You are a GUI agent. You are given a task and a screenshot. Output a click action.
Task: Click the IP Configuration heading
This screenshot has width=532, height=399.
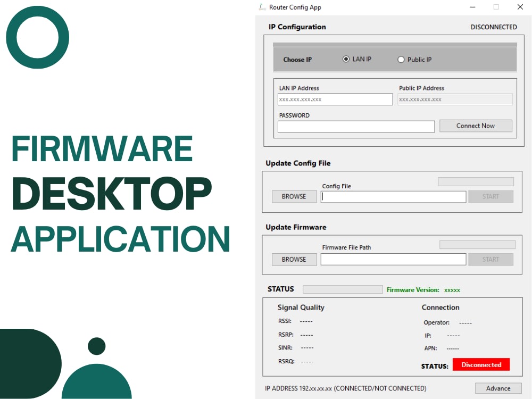(297, 27)
